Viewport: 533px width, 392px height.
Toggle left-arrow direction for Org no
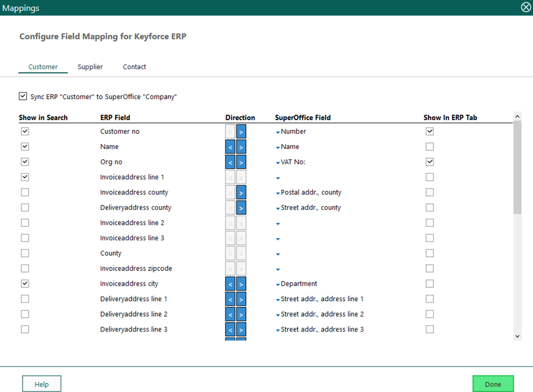click(x=230, y=162)
